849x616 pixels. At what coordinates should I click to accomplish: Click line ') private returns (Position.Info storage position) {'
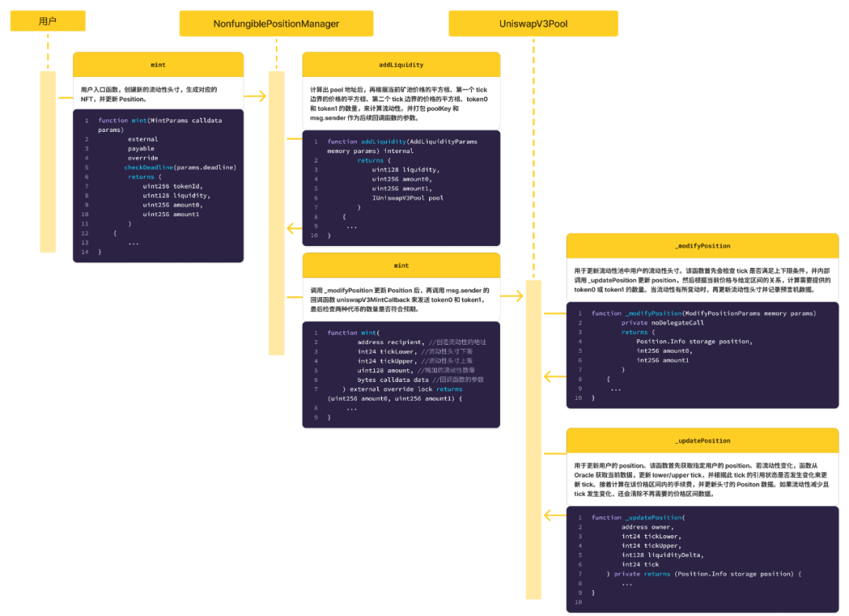[x=704, y=574]
